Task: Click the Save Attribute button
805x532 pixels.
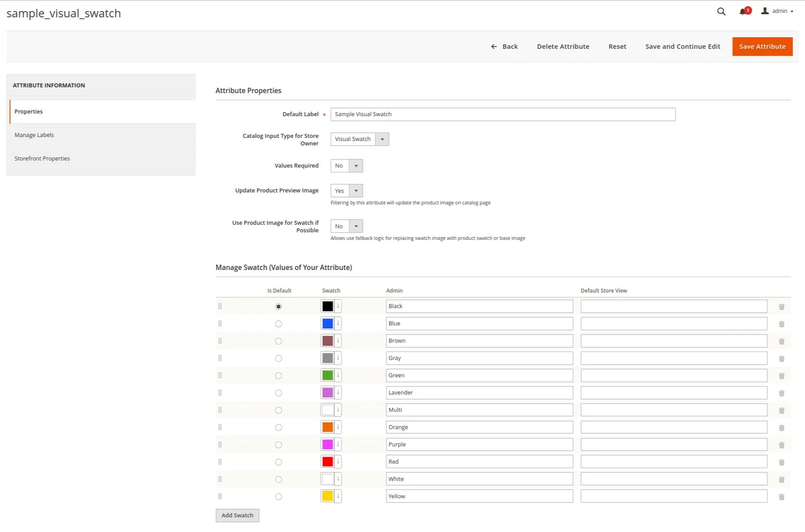Action: coord(762,47)
